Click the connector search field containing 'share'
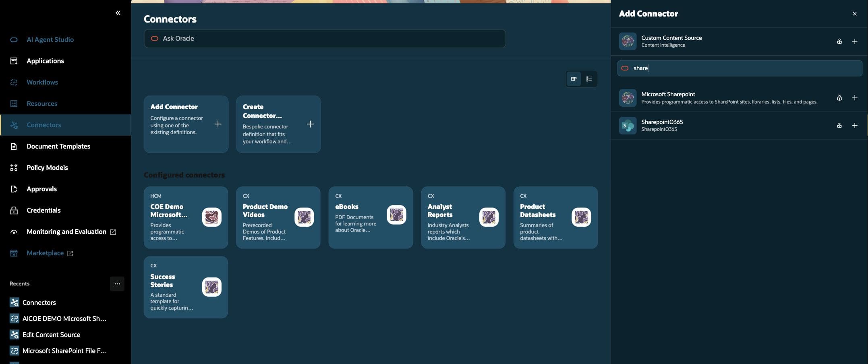The width and height of the screenshot is (868, 364). 740,68
